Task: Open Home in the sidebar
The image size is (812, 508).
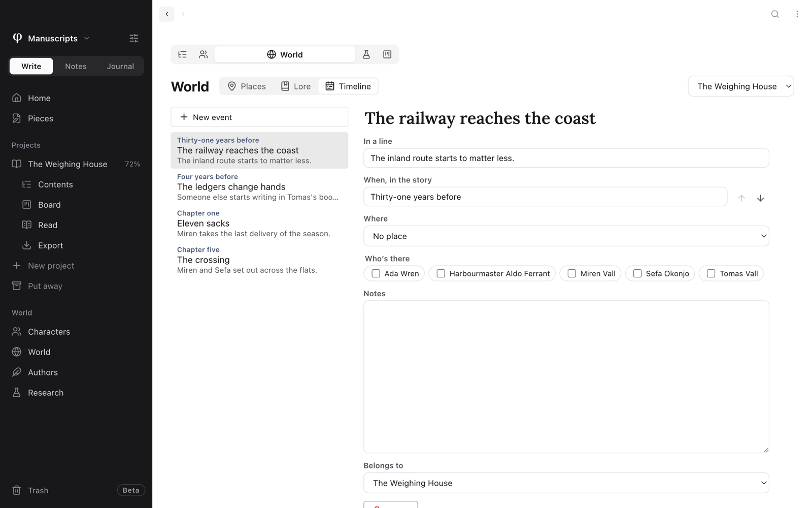Action: [76, 98]
